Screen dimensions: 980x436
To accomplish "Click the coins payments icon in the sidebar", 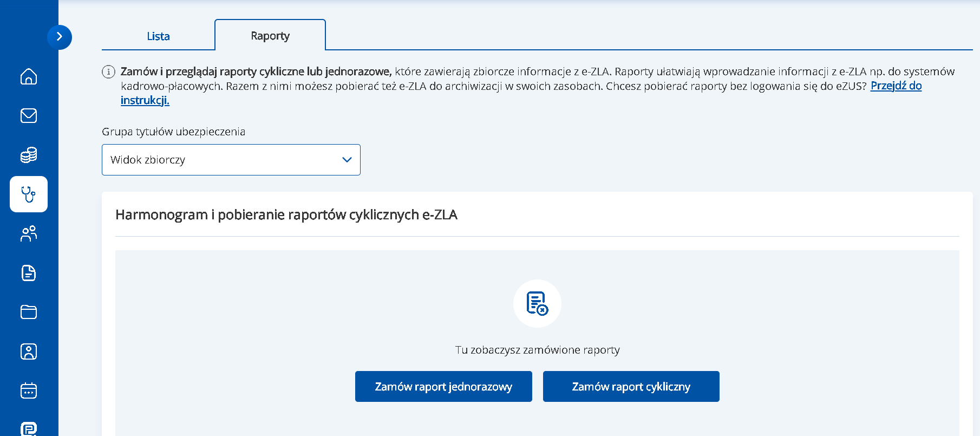I will (29, 155).
